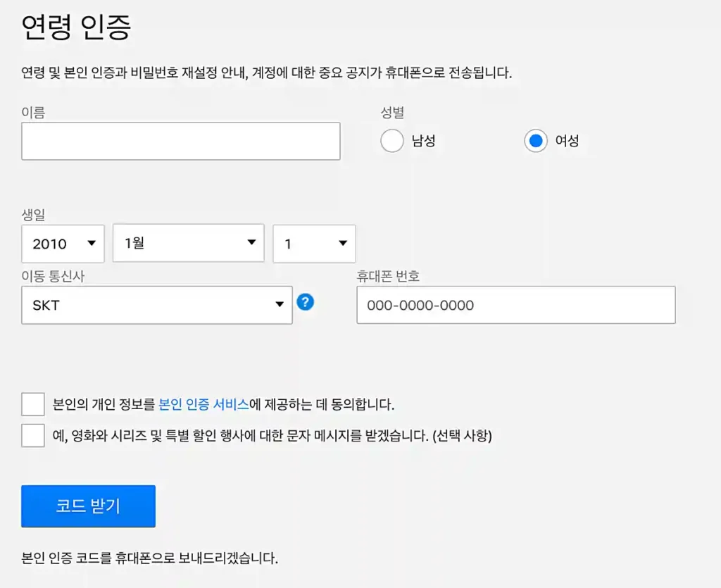The width and height of the screenshot is (721, 588).
Task: Open the help tooltip beside carrier dropdown
Action: pyautogui.click(x=305, y=303)
